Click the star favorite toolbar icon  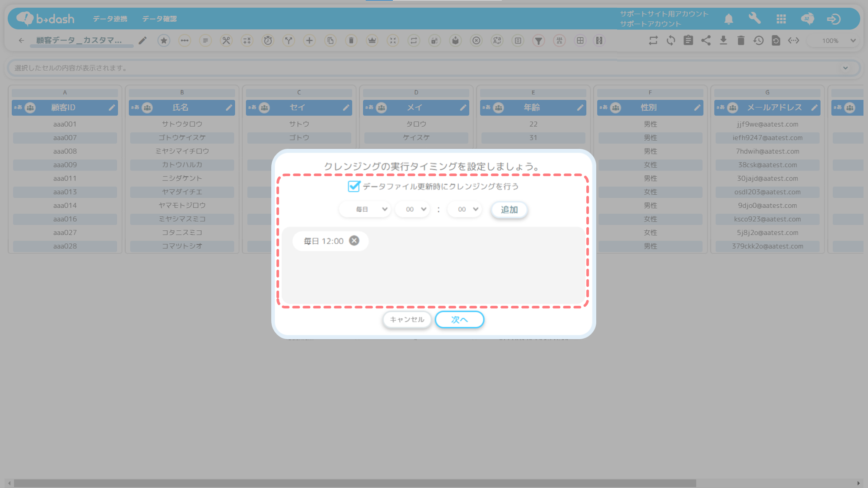tap(164, 41)
